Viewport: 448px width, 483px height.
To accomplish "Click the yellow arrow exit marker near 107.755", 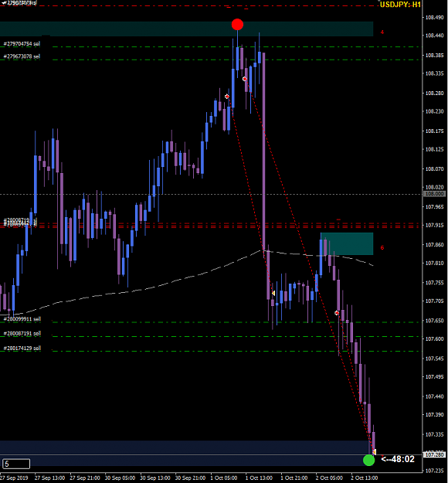I will click(x=273, y=293).
